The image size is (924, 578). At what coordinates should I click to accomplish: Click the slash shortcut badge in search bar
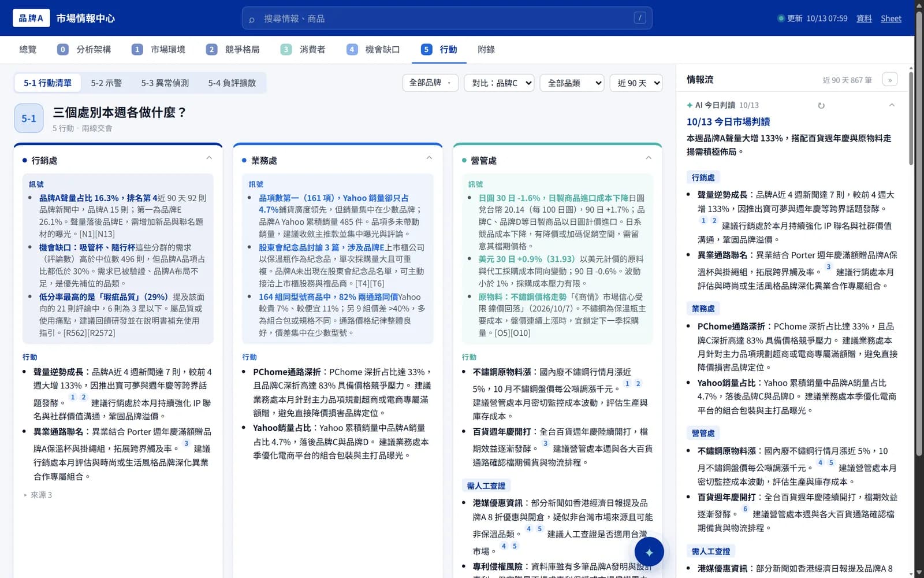click(x=640, y=18)
